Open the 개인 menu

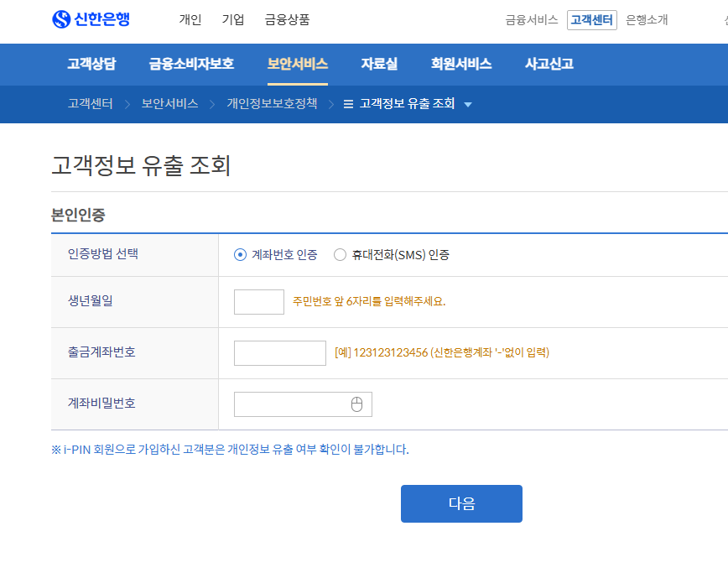coord(190,19)
